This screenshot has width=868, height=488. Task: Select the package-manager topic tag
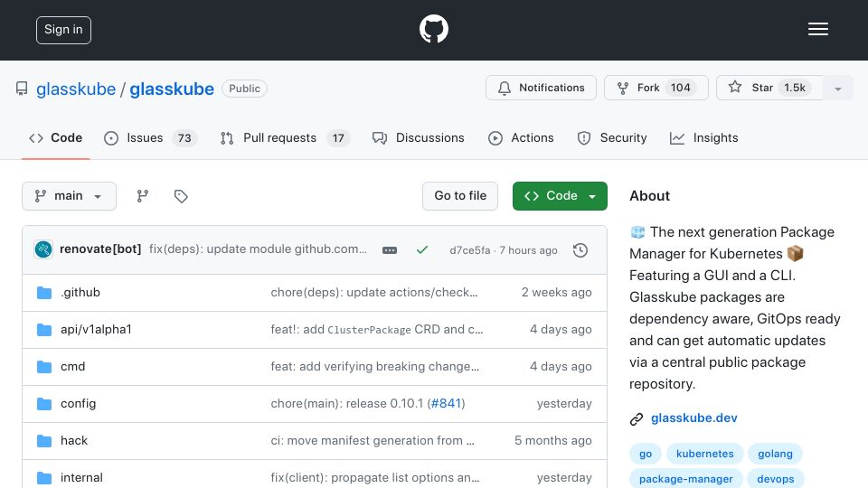[686, 479]
